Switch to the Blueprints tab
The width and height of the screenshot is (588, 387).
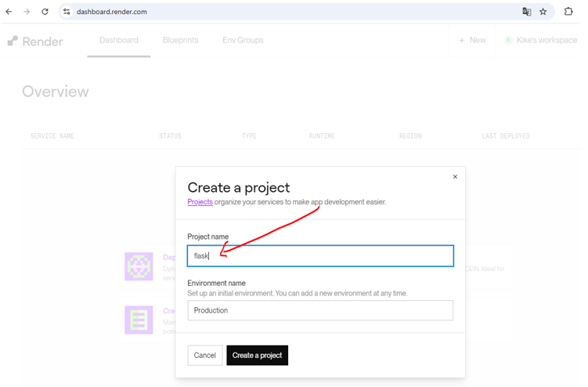[180, 40]
